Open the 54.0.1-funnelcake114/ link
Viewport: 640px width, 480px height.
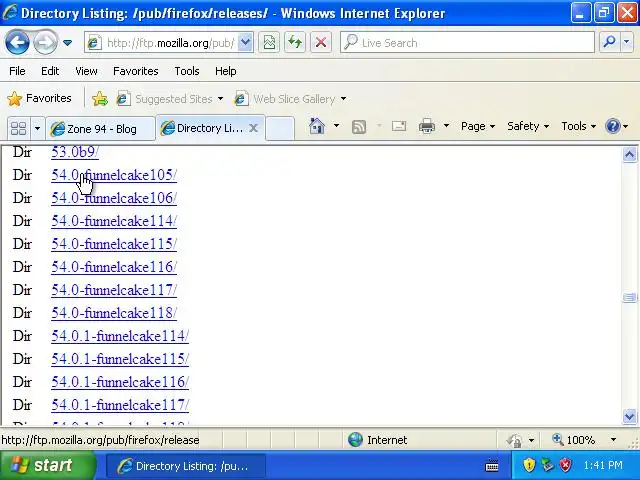coord(120,336)
